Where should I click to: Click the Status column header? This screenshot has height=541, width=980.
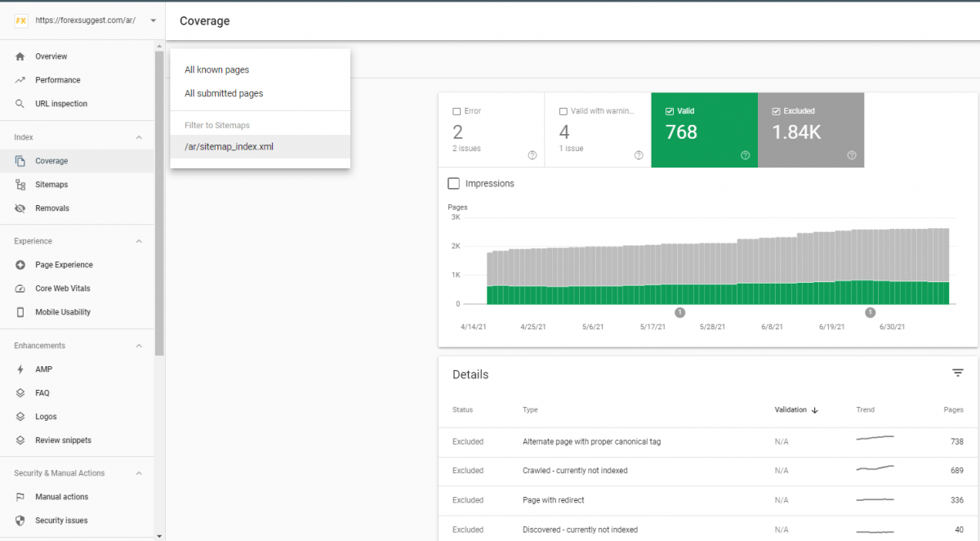click(x=462, y=410)
